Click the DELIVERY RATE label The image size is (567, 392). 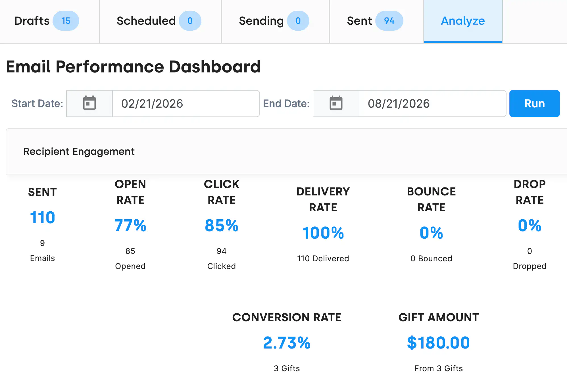[x=323, y=199]
